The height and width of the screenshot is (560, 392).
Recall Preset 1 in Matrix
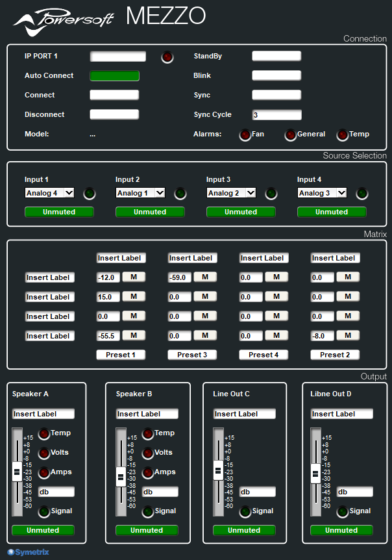point(121,355)
